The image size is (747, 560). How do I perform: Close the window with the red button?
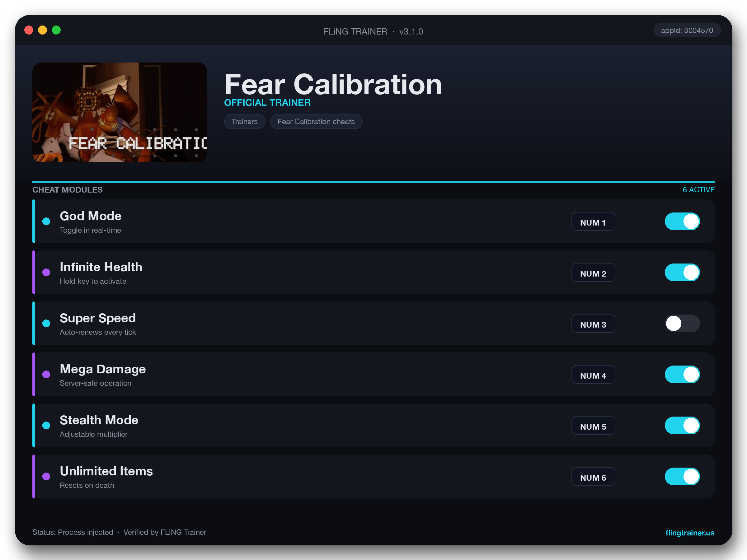tap(29, 30)
